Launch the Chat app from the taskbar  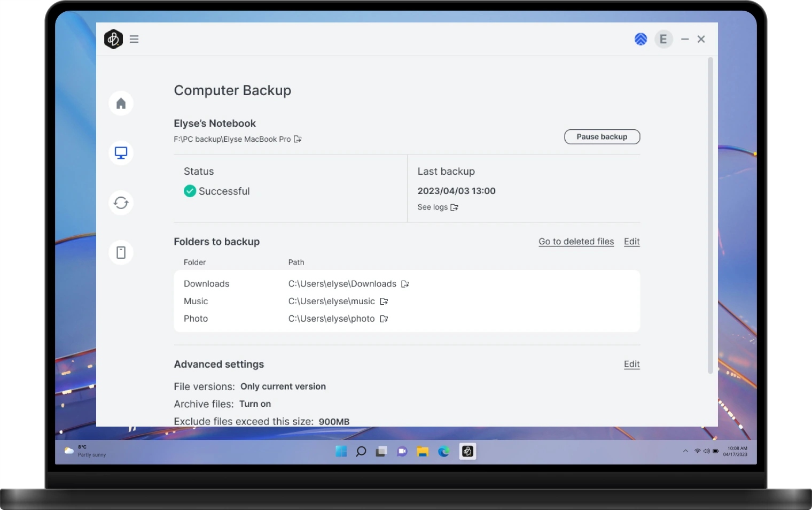402,452
